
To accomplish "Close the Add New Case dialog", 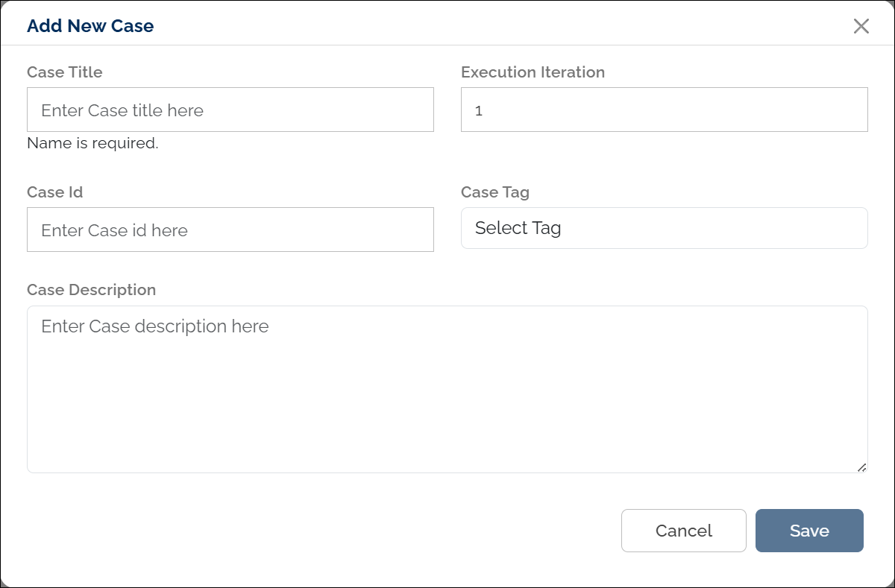I will [861, 26].
